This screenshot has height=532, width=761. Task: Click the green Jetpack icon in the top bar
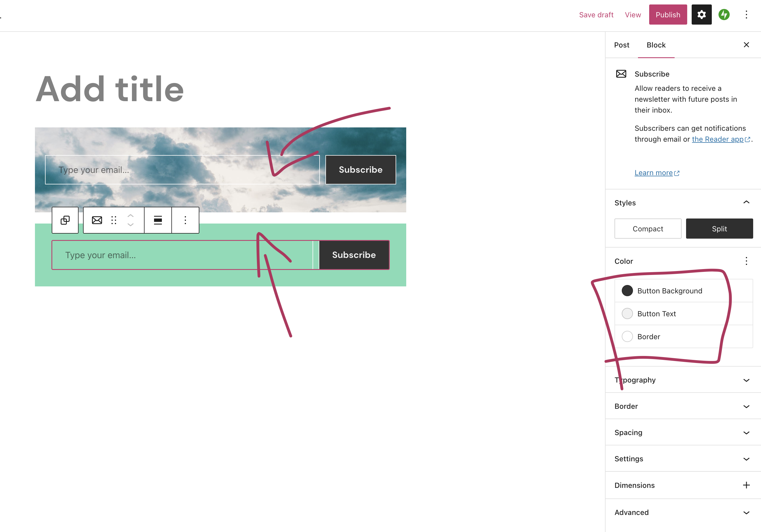[x=724, y=14]
